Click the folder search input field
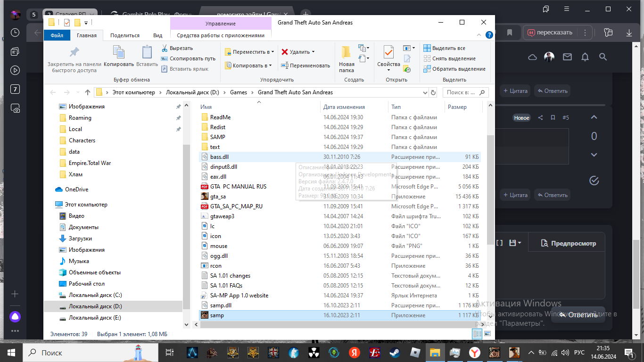The width and height of the screenshot is (644, 362). coord(465,92)
